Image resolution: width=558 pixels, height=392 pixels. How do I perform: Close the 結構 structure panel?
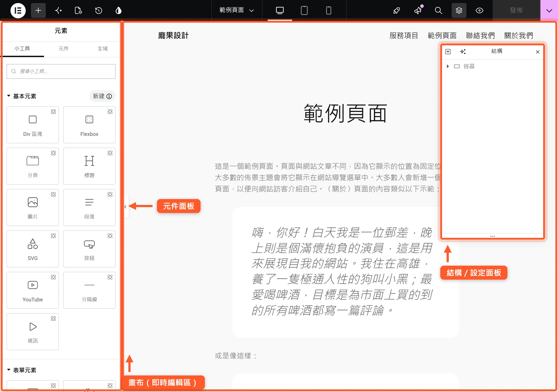538,52
